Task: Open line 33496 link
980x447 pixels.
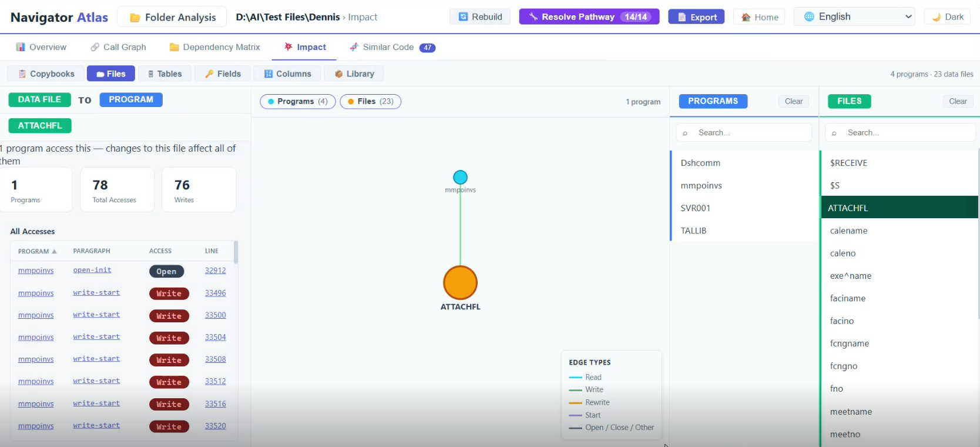Action: (x=215, y=293)
